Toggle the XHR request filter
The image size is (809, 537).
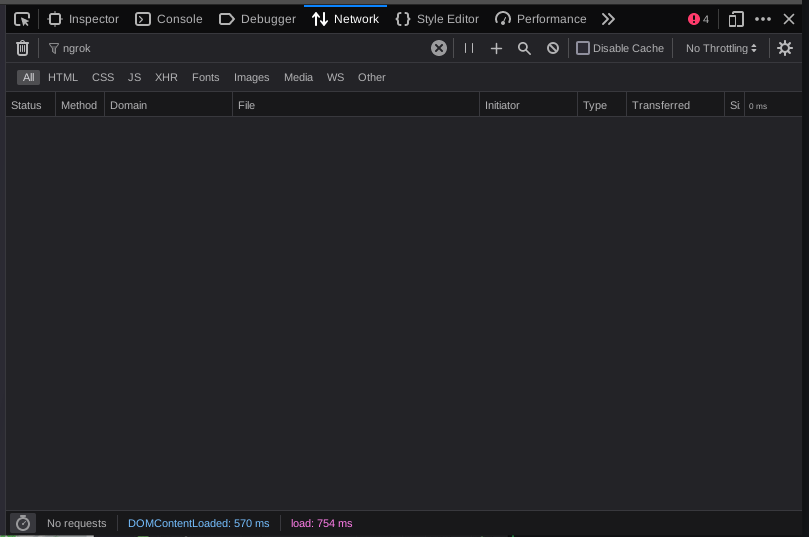pyautogui.click(x=166, y=77)
